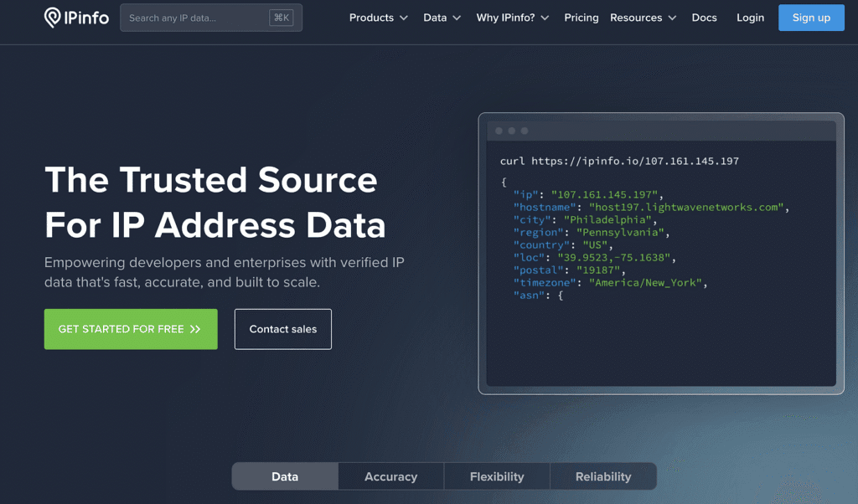Viewport: 858px width, 504px height.
Task: Open the Resources dropdown chevron
Action: 672,18
